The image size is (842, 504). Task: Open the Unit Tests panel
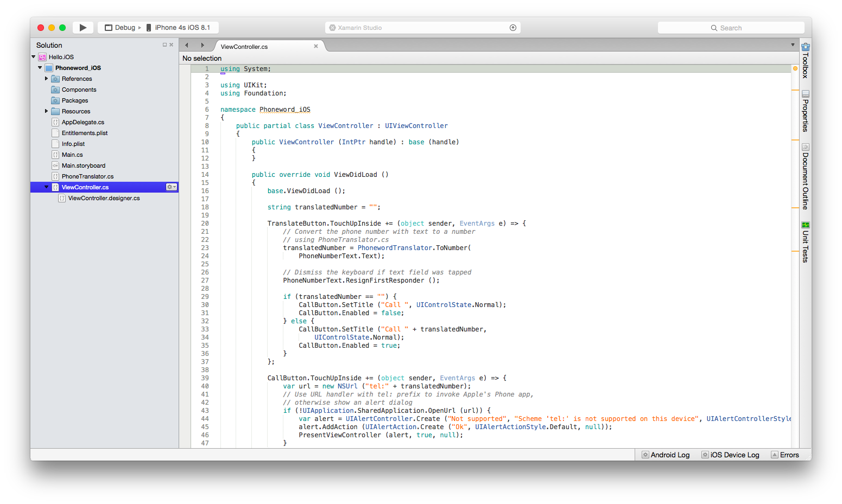806,242
